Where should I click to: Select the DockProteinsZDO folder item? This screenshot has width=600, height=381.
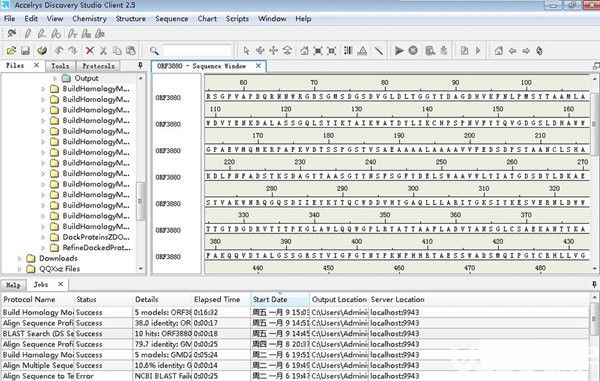96,237
